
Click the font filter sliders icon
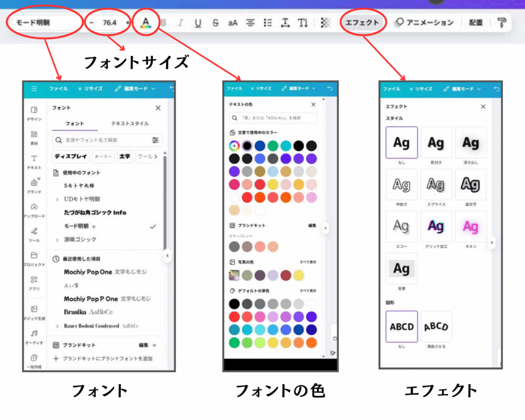pos(155,140)
